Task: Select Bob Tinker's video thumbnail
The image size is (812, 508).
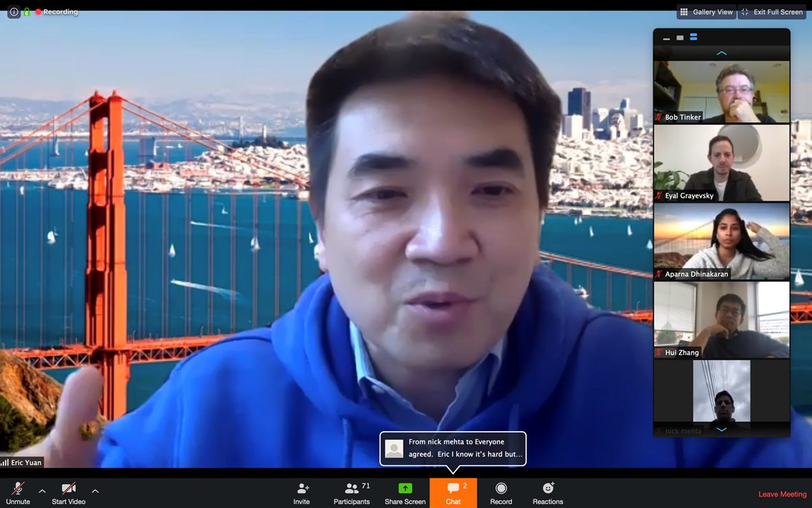Action: click(721, 92)
